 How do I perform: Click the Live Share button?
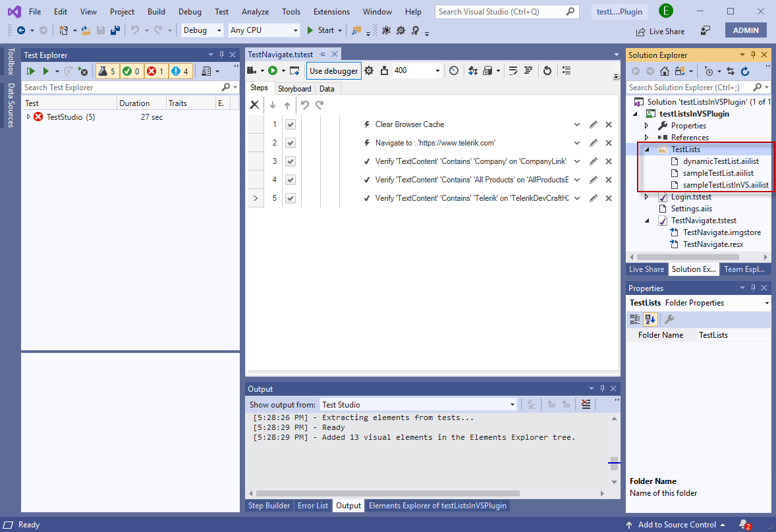point(661,32)
